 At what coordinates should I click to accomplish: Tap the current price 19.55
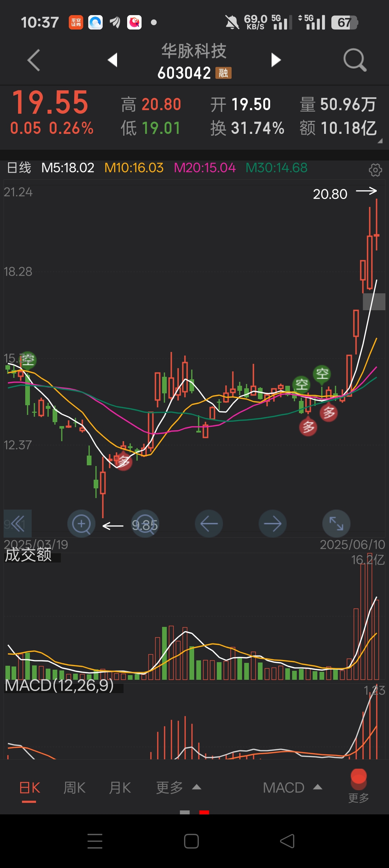[x=50, y=102]
